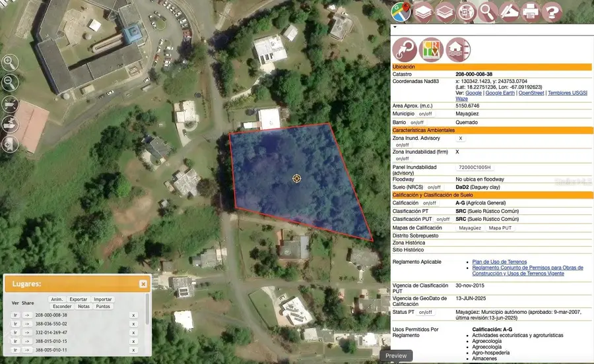This screenshot has width=594, height=364.
Task: Open the Google coordinates link
Action: click(473, 93)
